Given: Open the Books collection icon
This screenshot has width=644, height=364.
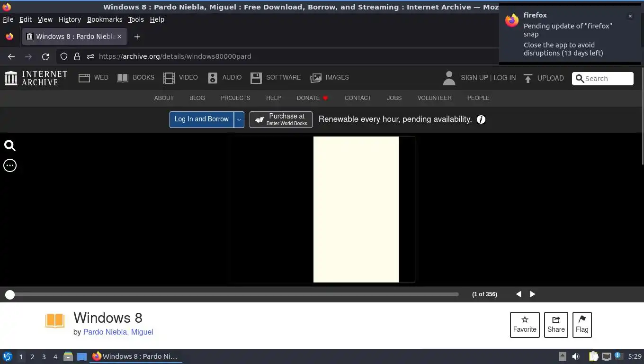Looking at the screenshot, I should pos(123,78).
